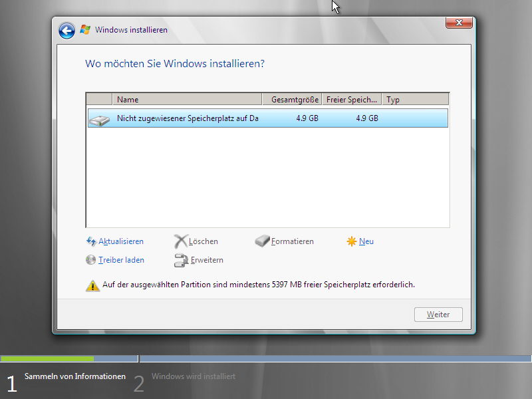
Task: Click the 4.9 GB free space value
Action: [x=367, y=118]
